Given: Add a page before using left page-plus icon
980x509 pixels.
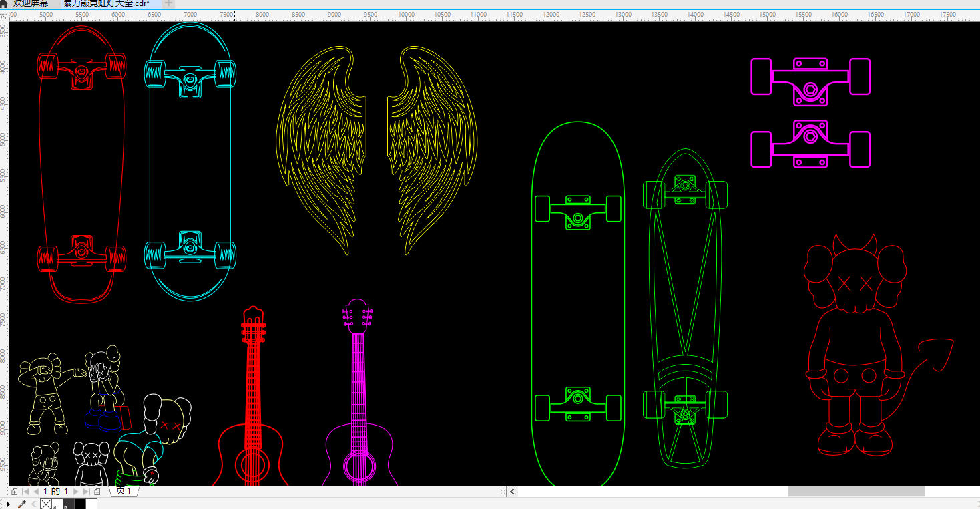Looking at the screenshot, I should click(14, 492).
